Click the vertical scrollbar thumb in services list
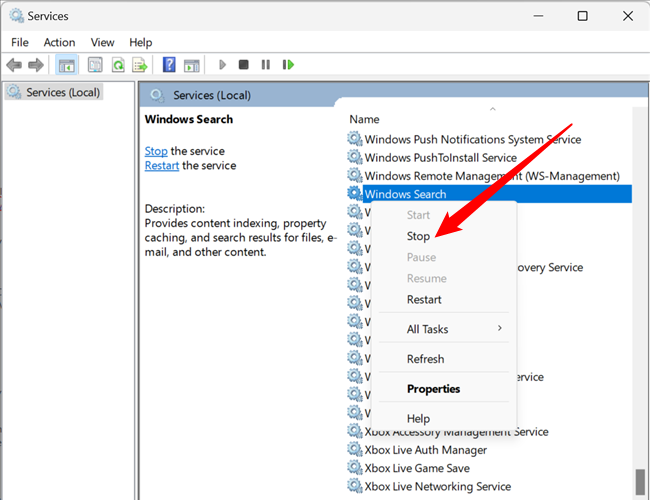 point(640,482)
